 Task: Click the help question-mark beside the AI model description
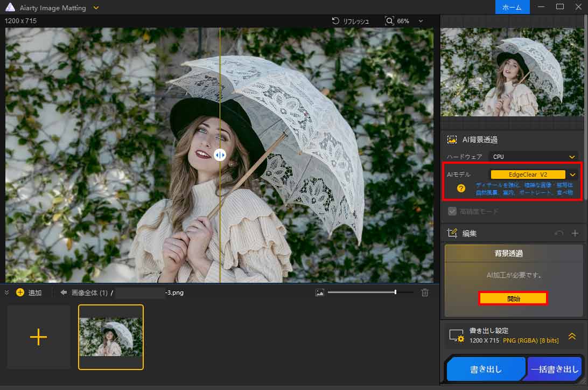tap(461, 189)
